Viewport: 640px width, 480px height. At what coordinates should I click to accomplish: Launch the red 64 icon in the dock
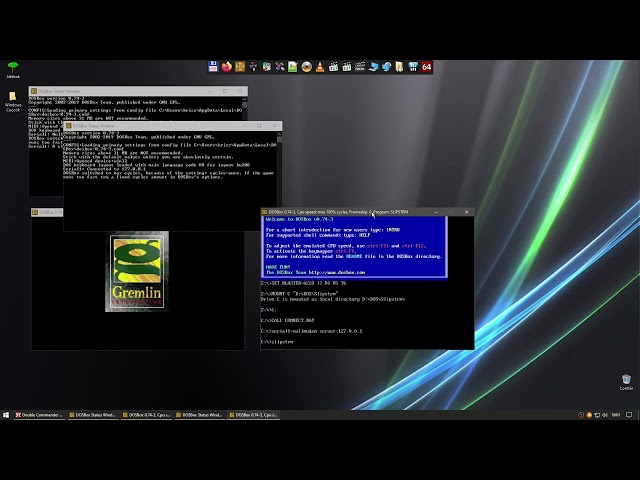(x=427, y=67)
